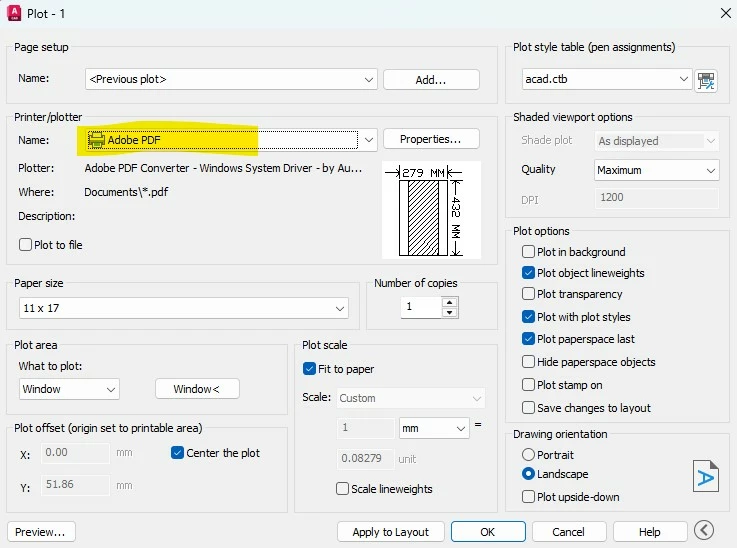Click the Number of copies field
The width and height of the screenshot is (737, 548).
(x=422, y=307)
